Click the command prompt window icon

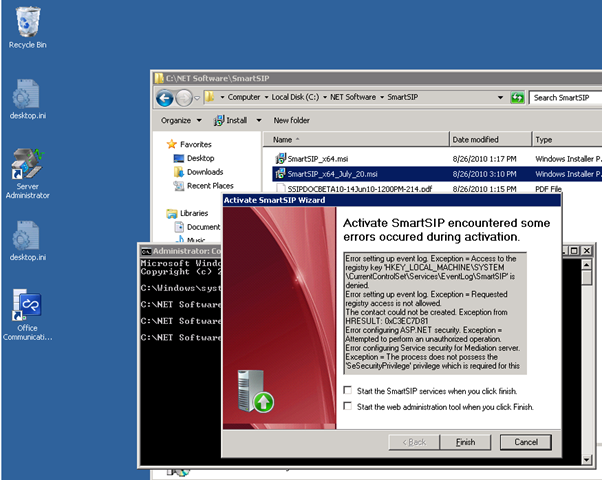pyautogui.click(x=146, y=251)
